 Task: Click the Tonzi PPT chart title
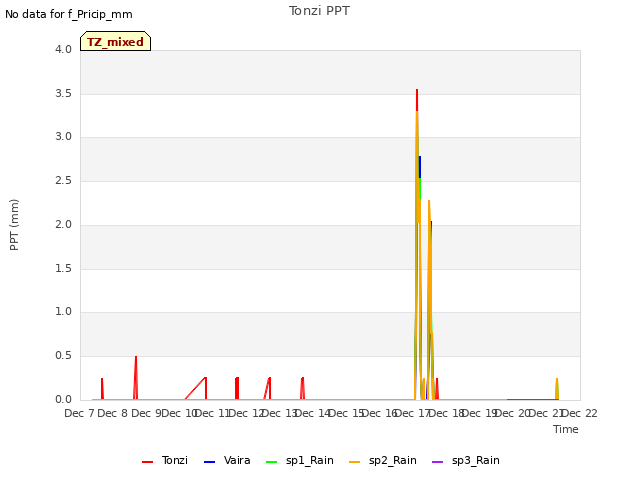[x=319, y=11]
